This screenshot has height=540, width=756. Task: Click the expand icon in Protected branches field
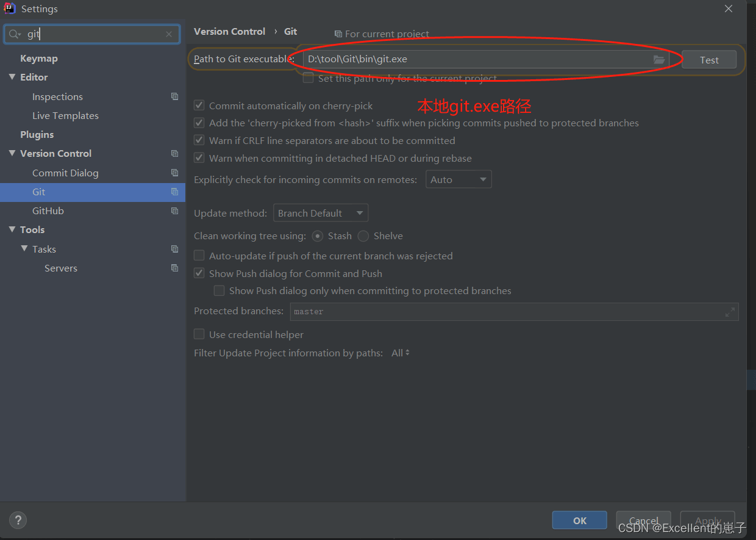coord(730,312)
